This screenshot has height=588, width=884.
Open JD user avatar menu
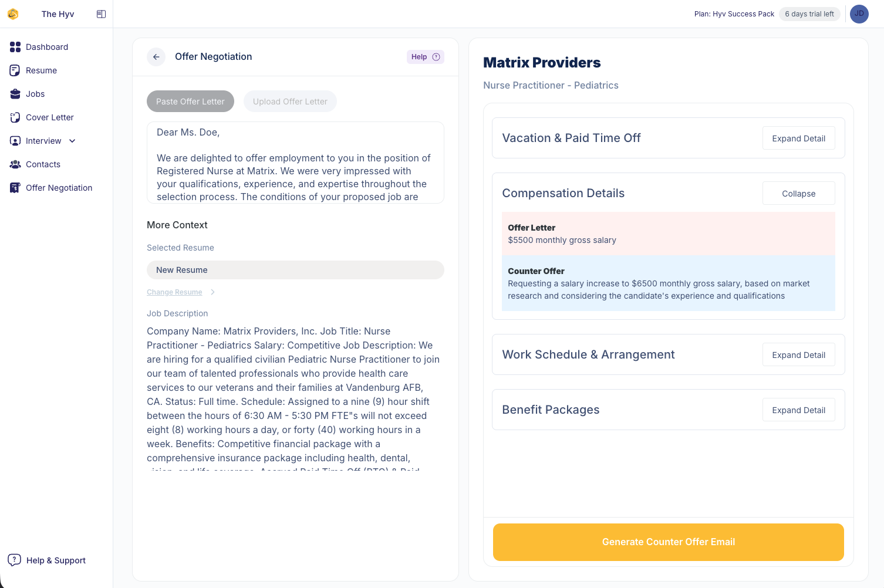859,14
